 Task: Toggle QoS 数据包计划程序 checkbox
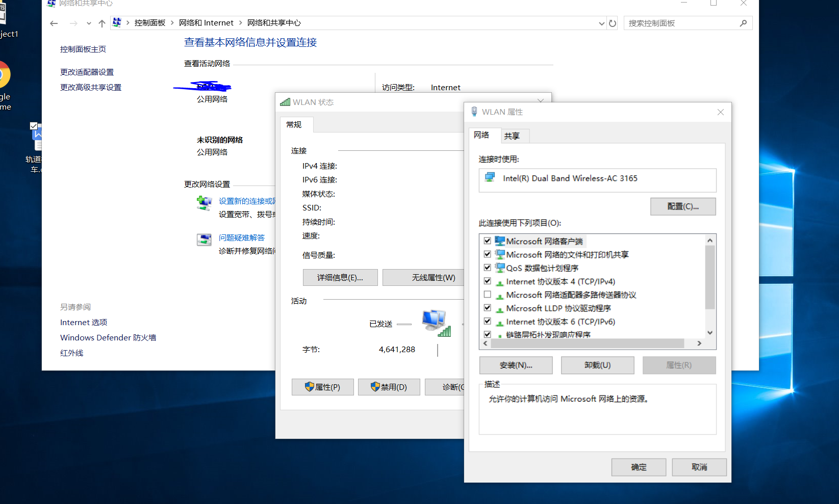click(488, 267)
